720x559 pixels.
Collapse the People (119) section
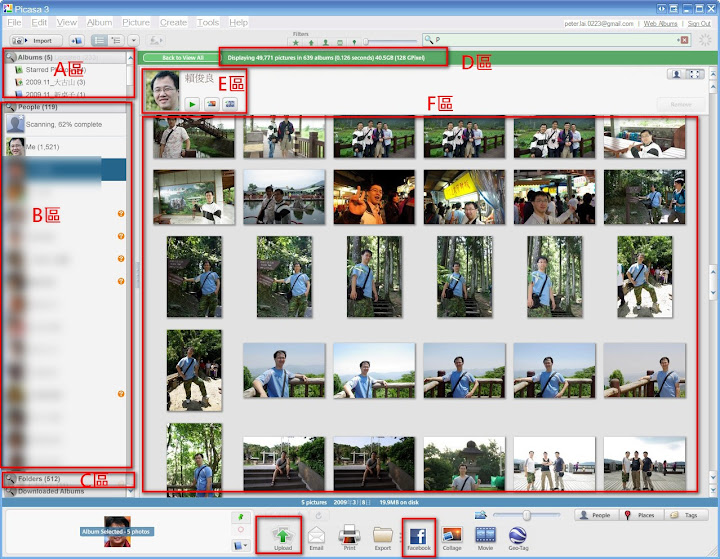click(65, 107)
